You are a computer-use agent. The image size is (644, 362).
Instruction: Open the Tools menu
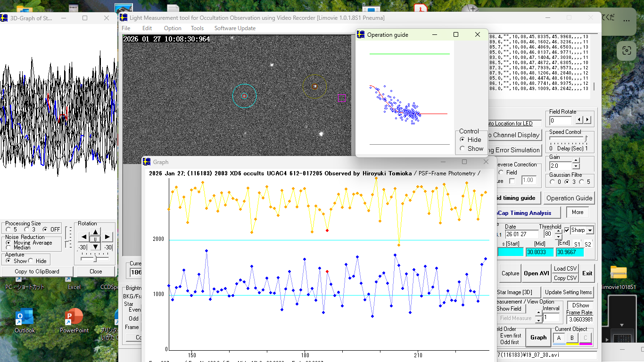[197, 28]
